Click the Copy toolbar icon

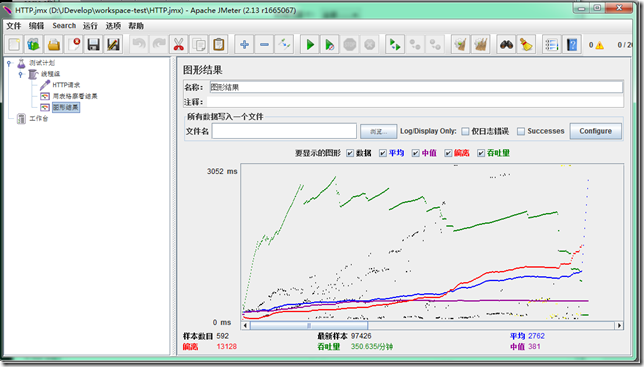click(x=199, y=44)
